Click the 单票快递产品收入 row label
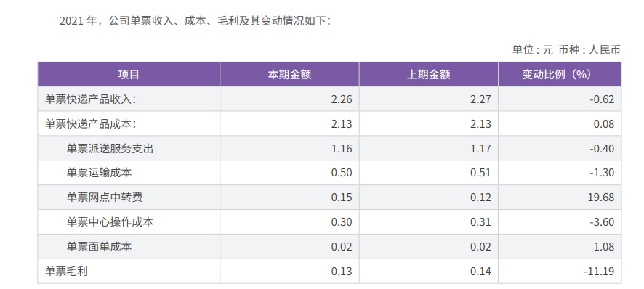Screen dimensions: 644x289 click(x=90, y=99)
